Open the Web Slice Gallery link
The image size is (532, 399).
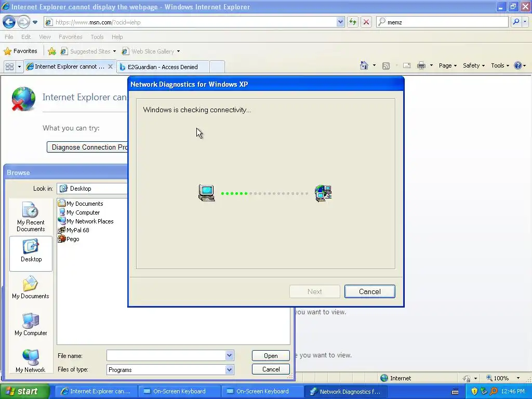point(151,51)
